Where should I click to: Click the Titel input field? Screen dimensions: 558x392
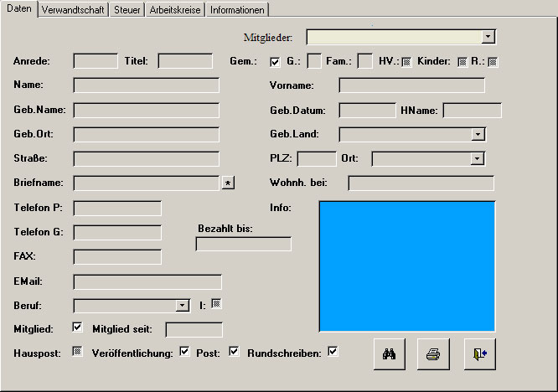(185, 61)
